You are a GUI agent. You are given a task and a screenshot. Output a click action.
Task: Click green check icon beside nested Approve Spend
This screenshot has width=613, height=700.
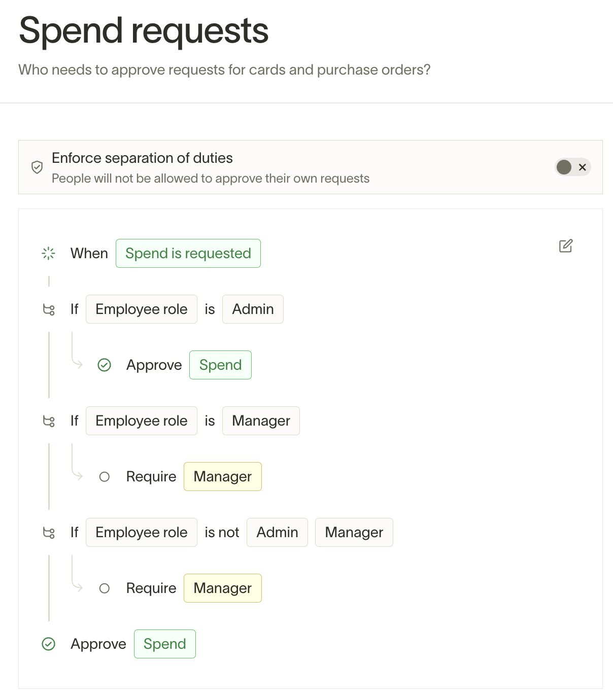pyautogui.click(x=105, y=365)
